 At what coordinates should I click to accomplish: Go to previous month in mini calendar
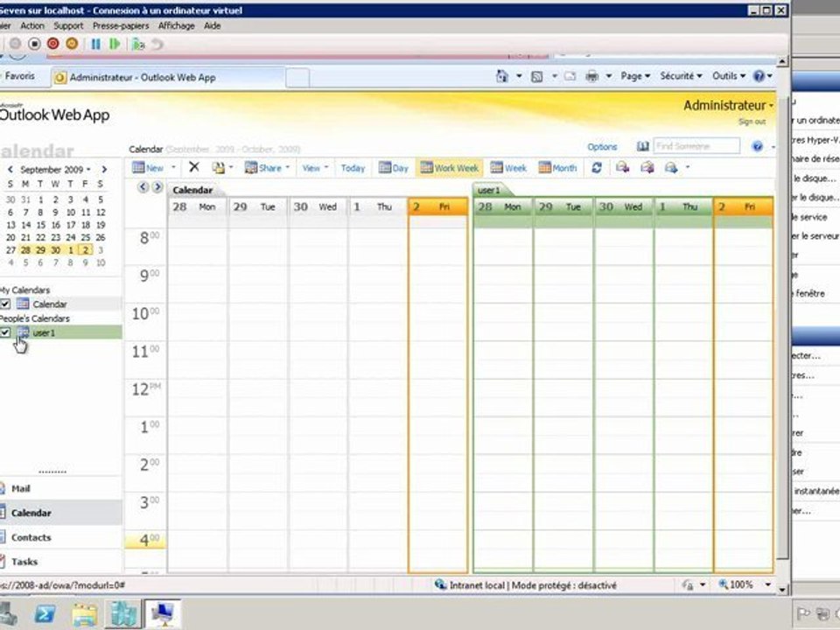[x=10, y=169]
